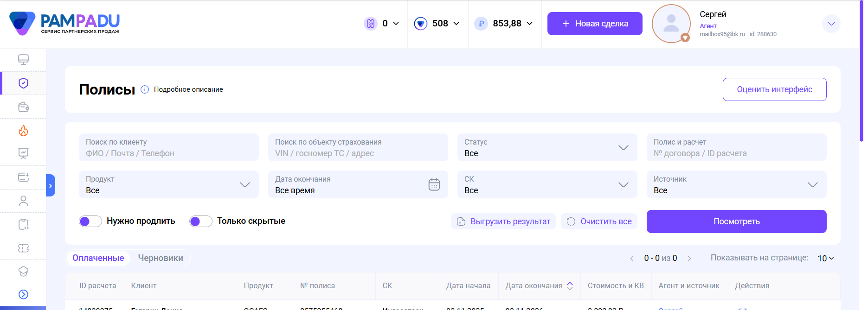Open the calendar icon in Дата окончания field
This screenshot has height=310, width=868.
tap(434, 184)
